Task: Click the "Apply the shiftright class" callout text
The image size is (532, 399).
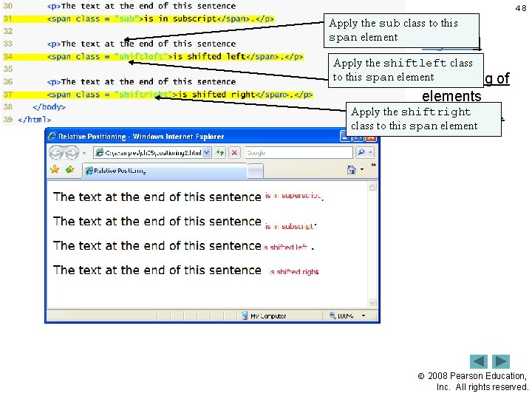Action: point(415,118)
